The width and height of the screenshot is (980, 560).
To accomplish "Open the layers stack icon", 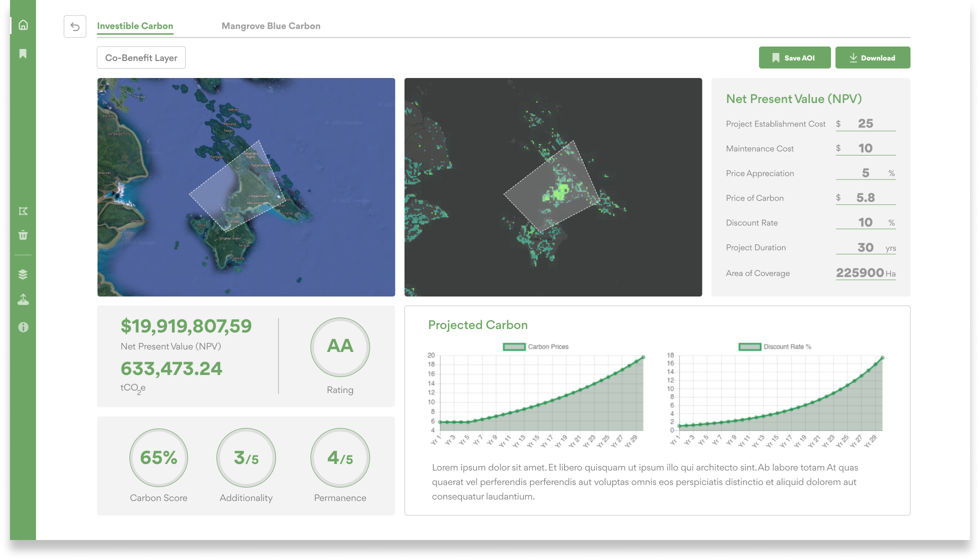I will coord(23,274).
